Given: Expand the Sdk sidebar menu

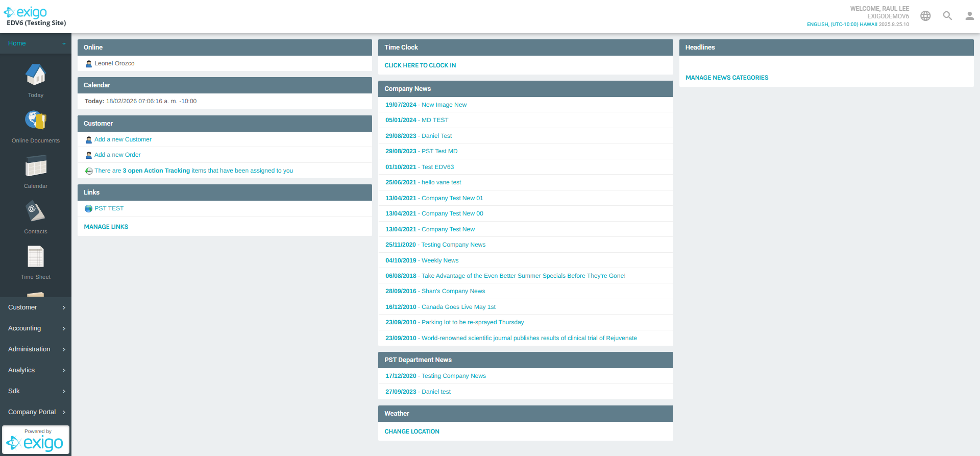Looking at the screenshot, I should click(x=36, y=391).
